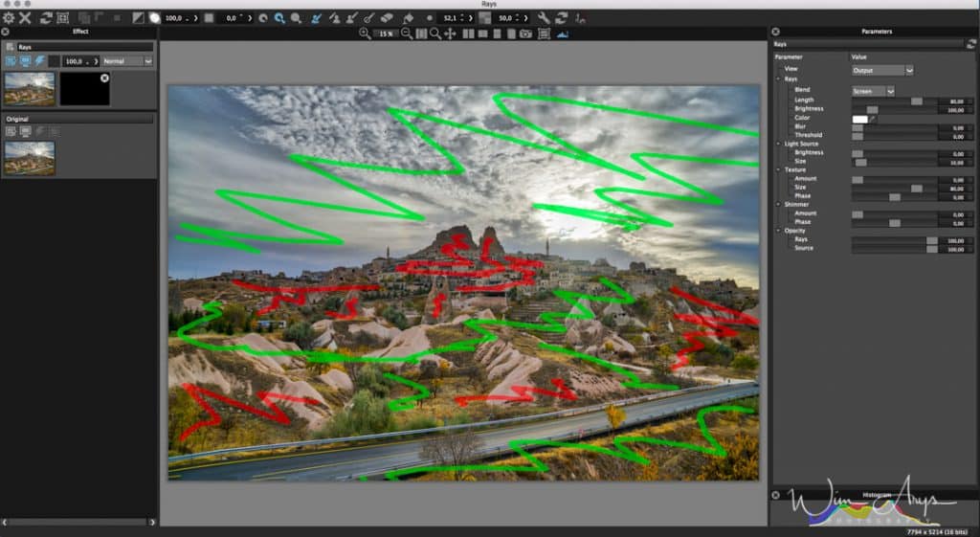Toggle the blue histogram icon above canvas

click(563, 34)
